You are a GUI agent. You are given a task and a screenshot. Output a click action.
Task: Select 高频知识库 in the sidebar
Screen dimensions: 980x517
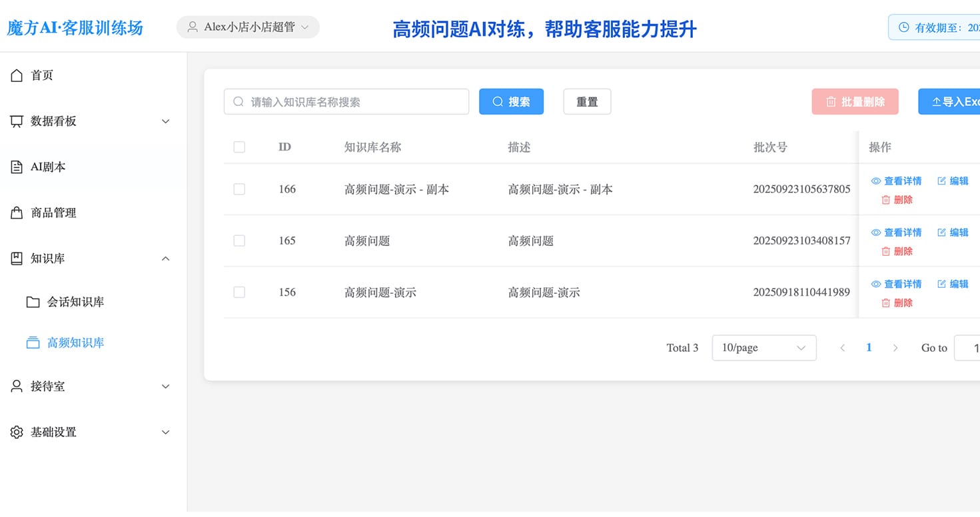pyautogui.click(x=75, y=343)
